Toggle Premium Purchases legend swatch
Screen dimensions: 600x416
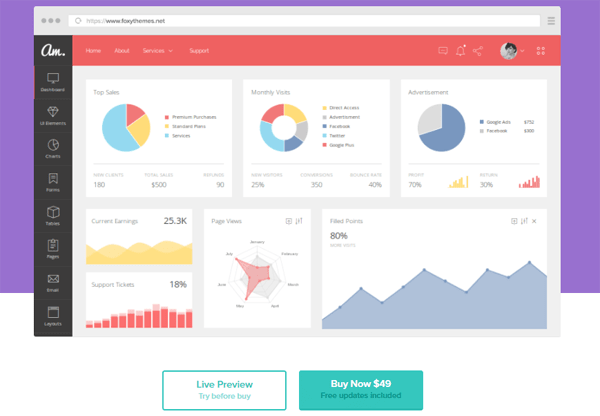point(167,117)
